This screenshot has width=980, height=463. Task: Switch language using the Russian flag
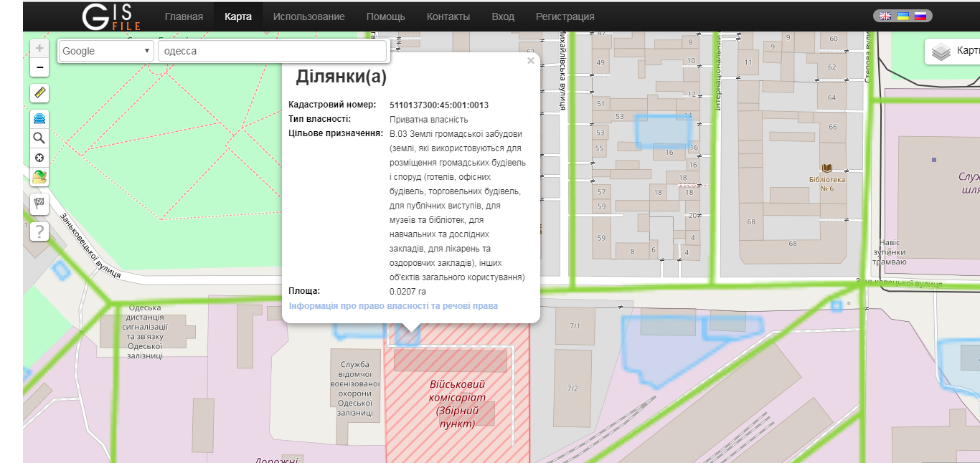coord(919,16)
